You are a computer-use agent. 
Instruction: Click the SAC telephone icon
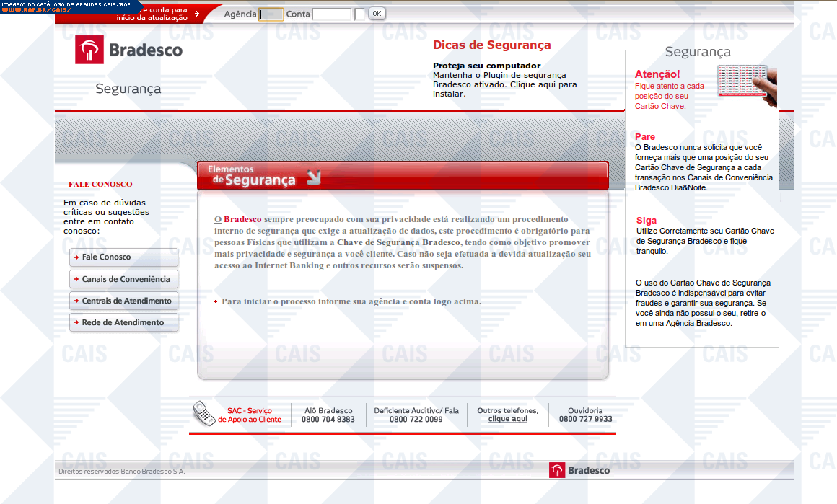tap(203, 414)
